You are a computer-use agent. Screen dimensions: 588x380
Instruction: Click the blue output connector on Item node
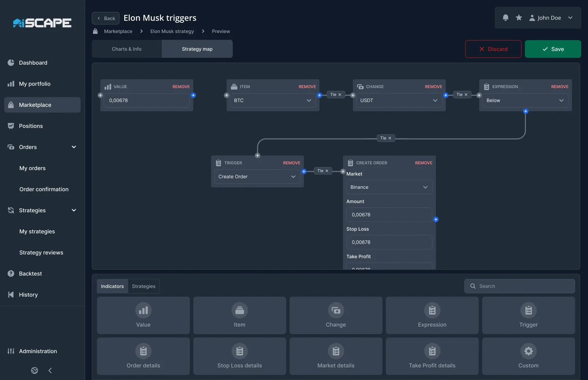coord(320,95)
